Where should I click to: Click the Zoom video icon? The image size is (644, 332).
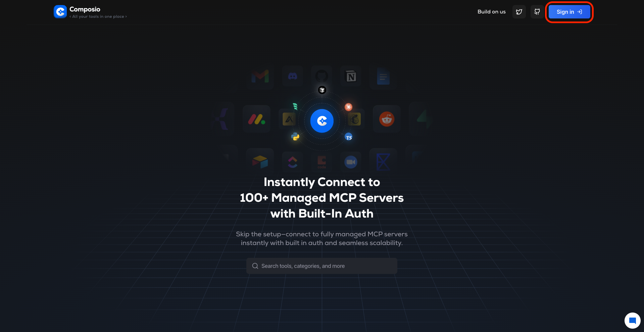[x=350, y=161]
